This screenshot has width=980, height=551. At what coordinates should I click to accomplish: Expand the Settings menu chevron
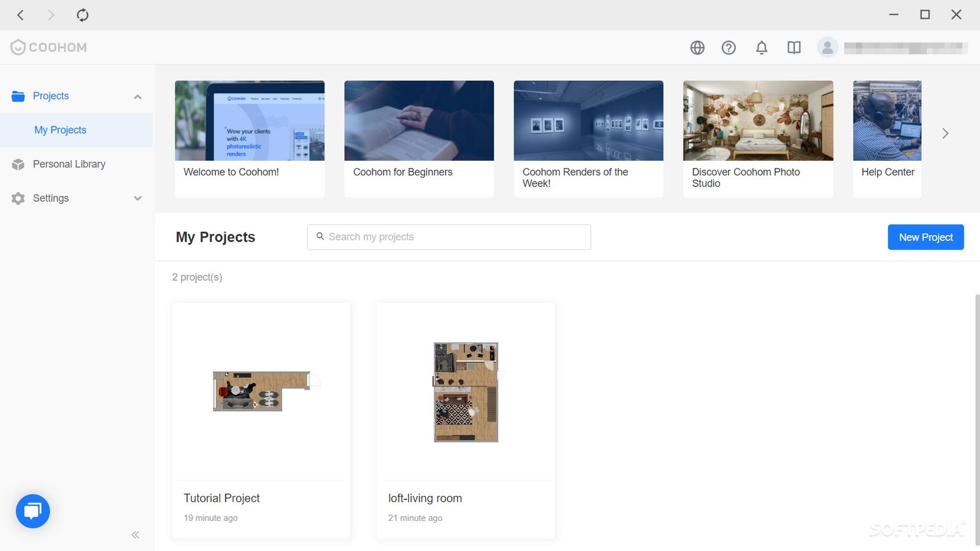click(138, 198)
